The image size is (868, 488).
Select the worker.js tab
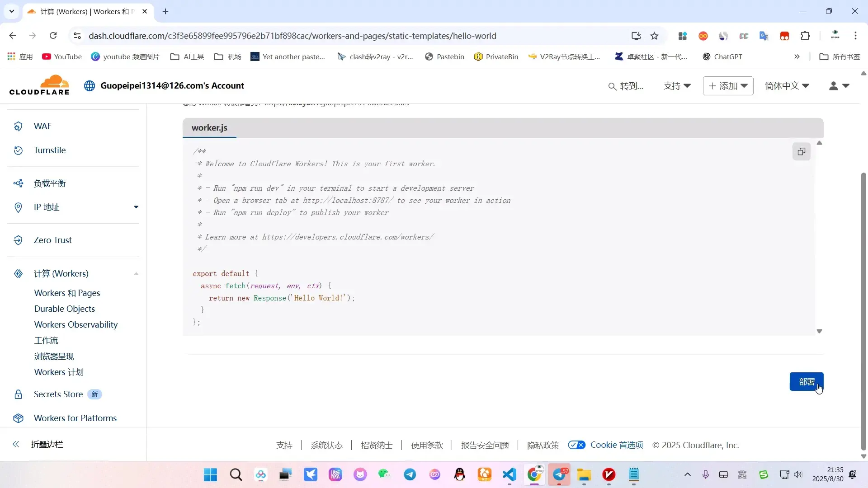point(209,128)
